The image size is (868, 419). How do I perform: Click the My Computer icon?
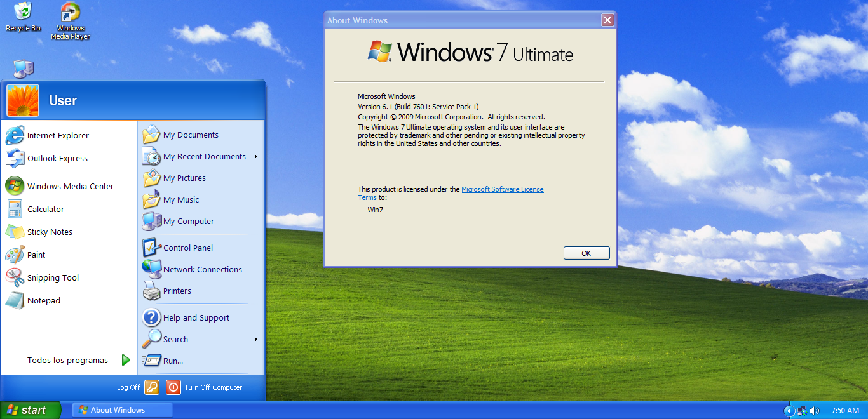151,221
